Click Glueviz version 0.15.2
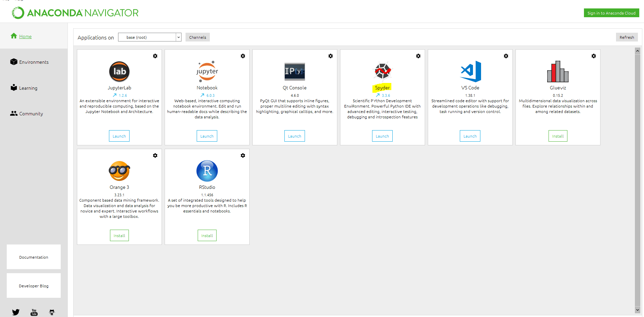 pos(558,95)
